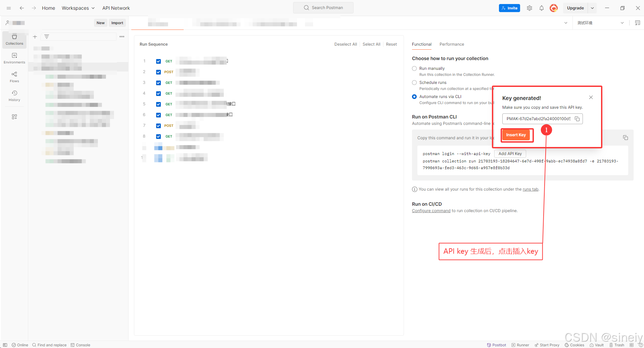Copy the generated API key
644x348 pixels.
click(577, 119)
